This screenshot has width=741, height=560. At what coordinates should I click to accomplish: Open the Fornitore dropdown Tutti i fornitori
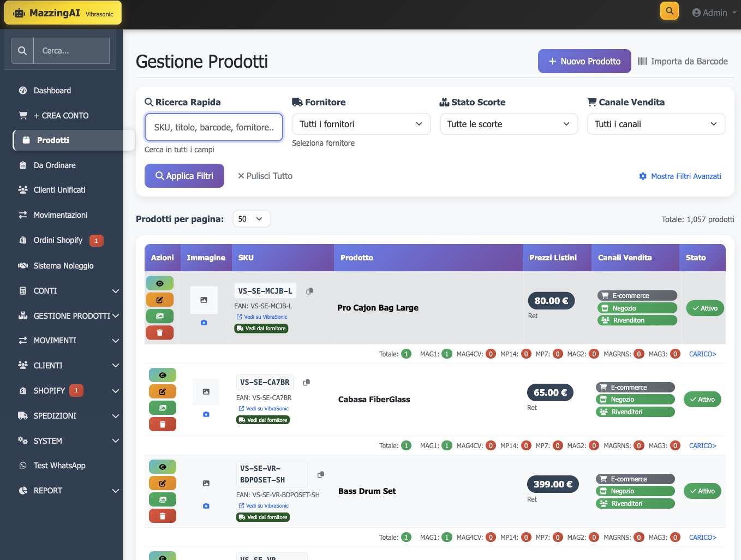coord(361,124)
